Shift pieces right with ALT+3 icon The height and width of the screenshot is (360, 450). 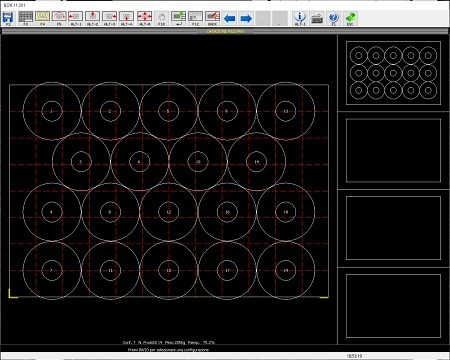pos(109,18)
